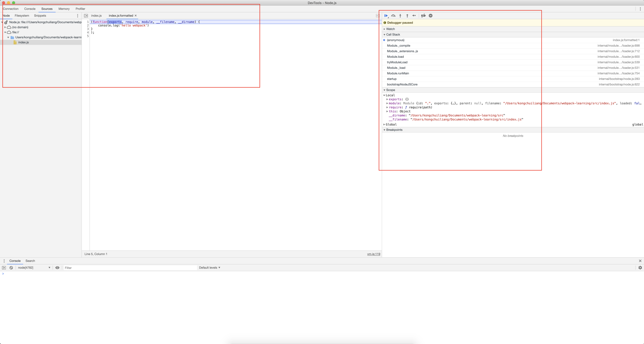The image size is (644, 344).
Task: Expand the Watch section
Action: 390,29
